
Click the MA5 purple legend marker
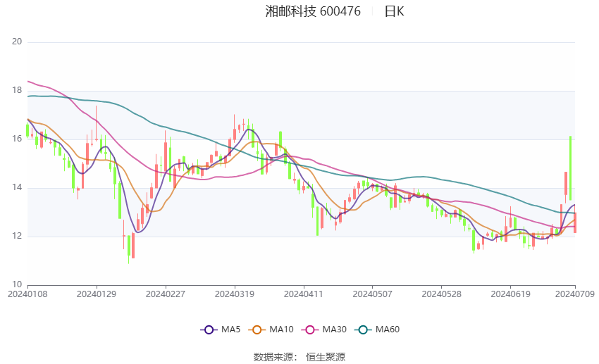(208, 330)
